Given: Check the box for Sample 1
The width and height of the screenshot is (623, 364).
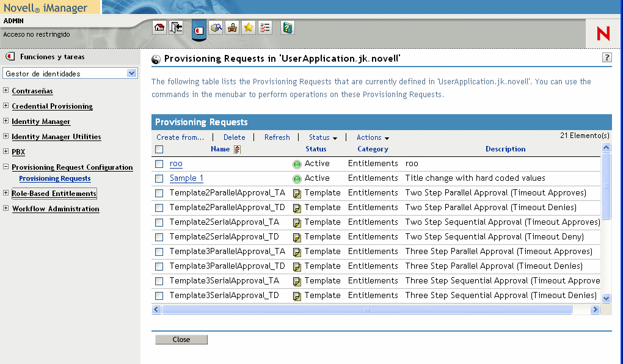Looking at the screenshot, I should pyautogui.click(x=159, y=178).
